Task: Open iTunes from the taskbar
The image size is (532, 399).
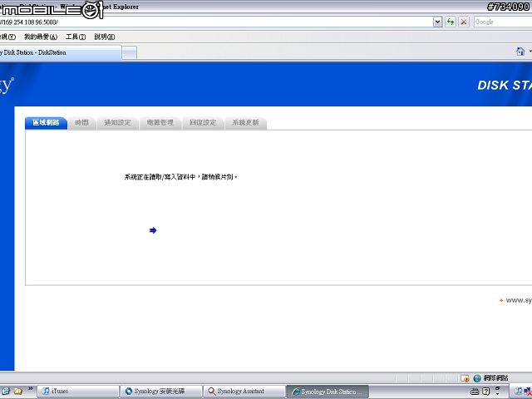Action: click(78, 392)
